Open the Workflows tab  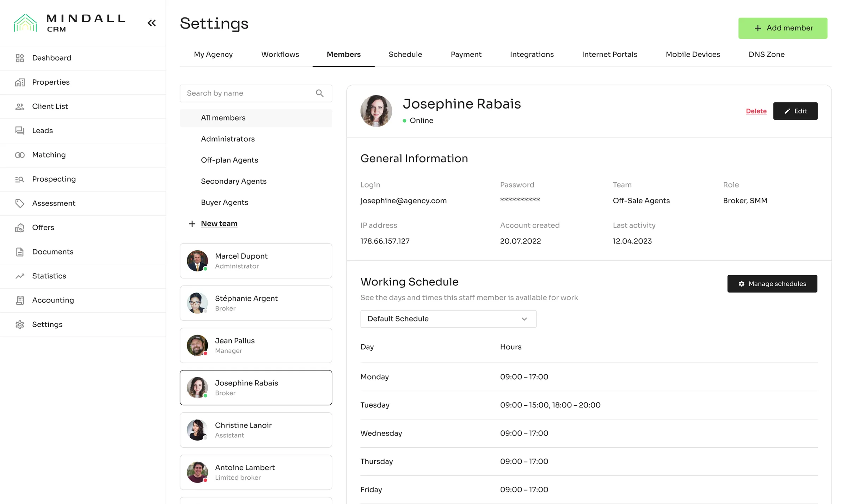pyautogui.click(x=280, y=55)
